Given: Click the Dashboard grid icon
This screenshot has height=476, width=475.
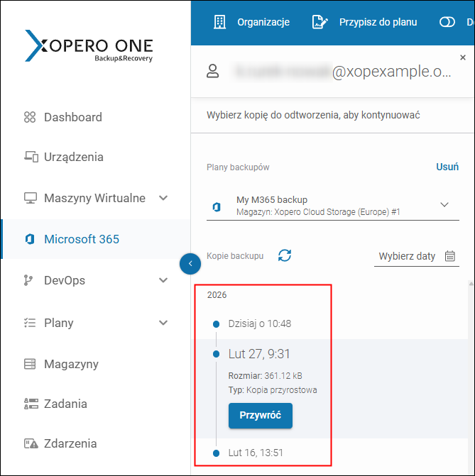Looking at the screenshot, I should point(30,117).
